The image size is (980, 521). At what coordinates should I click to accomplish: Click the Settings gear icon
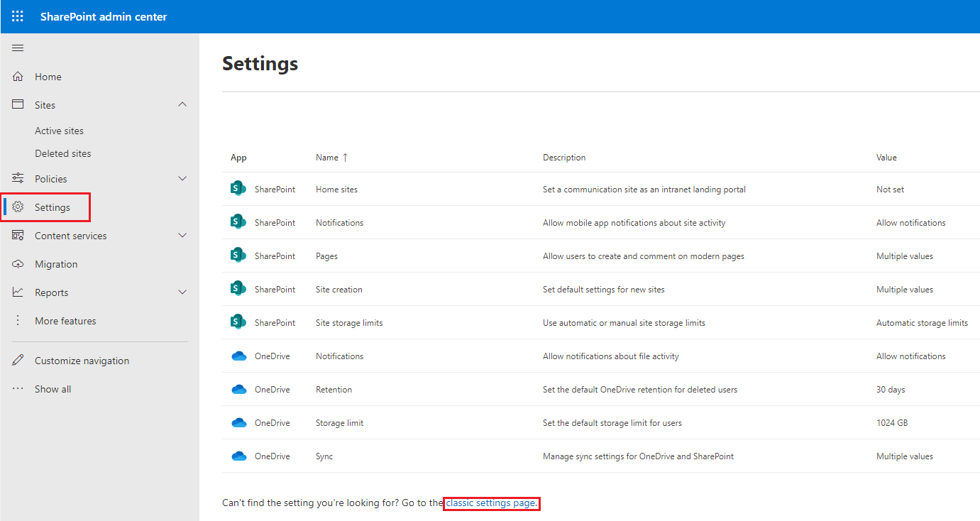coord(18,207)
